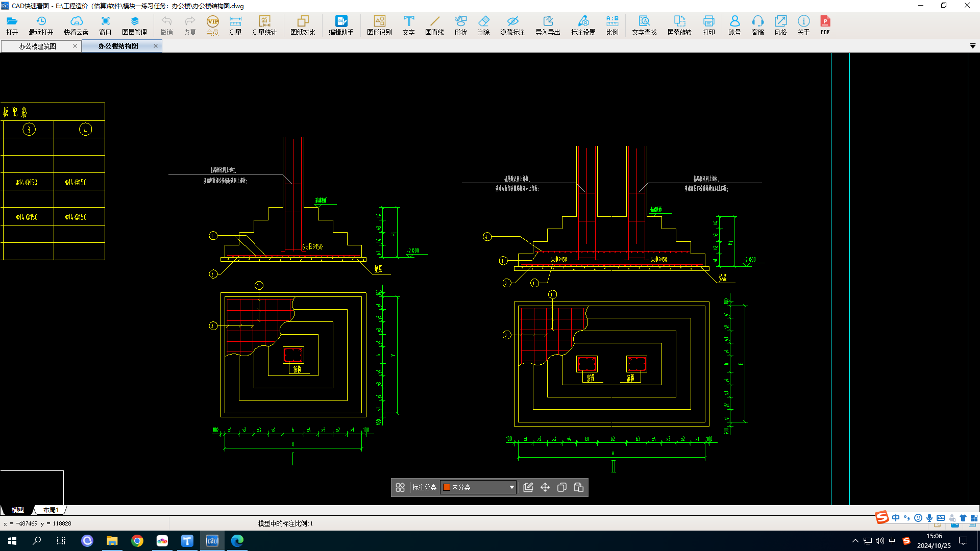Open the 账号 account menu
This screenshot has width=980, height=551.
tap(734, 26)
